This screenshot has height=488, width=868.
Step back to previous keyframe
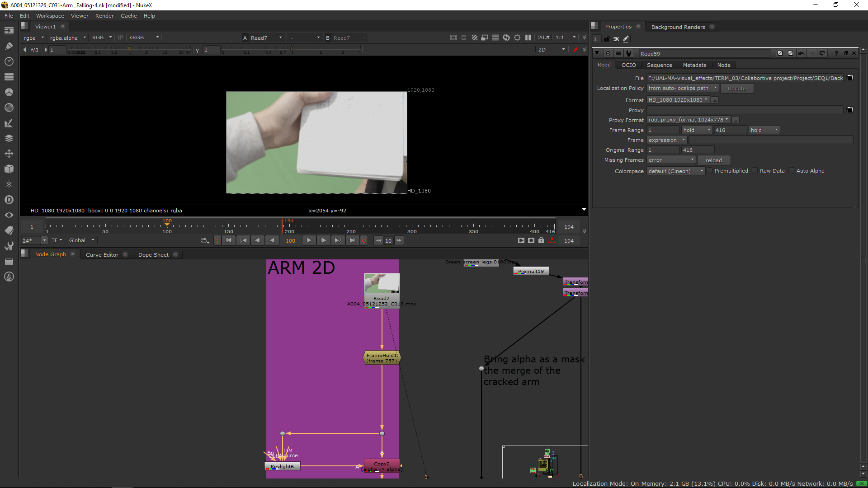[x=243, y=240]
